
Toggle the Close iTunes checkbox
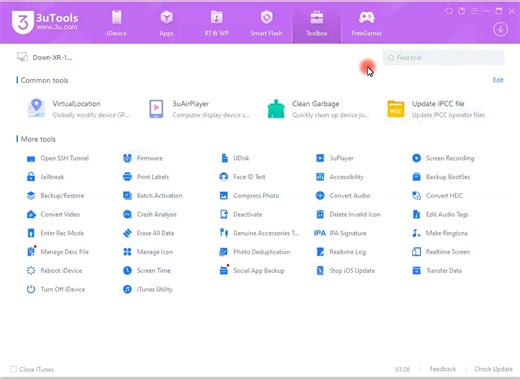coord(14,369)
